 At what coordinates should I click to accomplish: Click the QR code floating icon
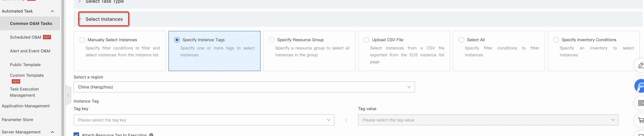click(641, 103)
